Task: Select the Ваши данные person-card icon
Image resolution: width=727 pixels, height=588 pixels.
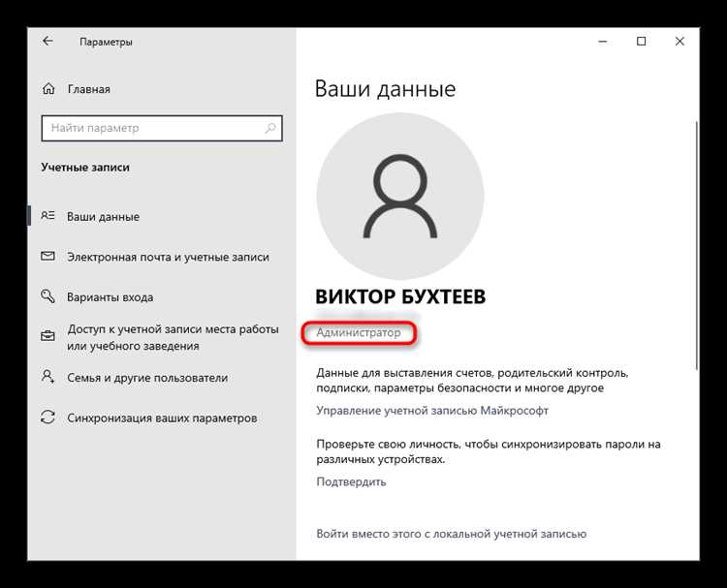Action: pyautogui.click(x=47, y=216)
